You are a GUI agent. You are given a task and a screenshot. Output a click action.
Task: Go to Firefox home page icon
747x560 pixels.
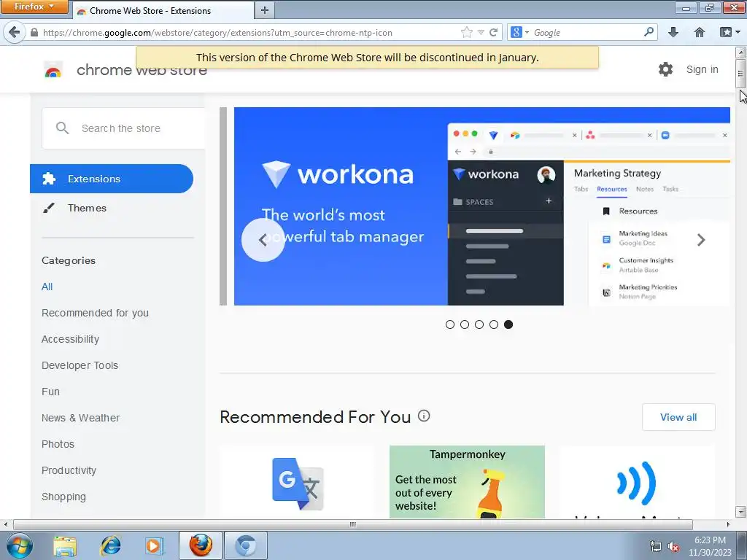pyautogui.click(x=700, y=32)
